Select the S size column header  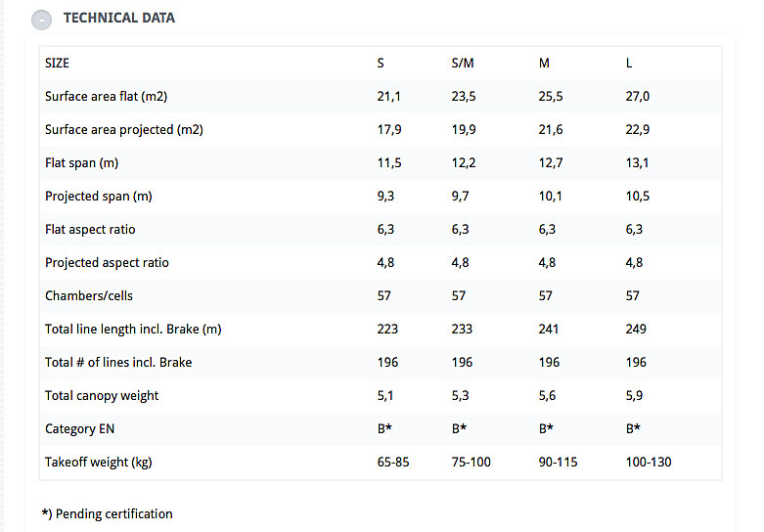pyautogui.click(x=381, y=64)
